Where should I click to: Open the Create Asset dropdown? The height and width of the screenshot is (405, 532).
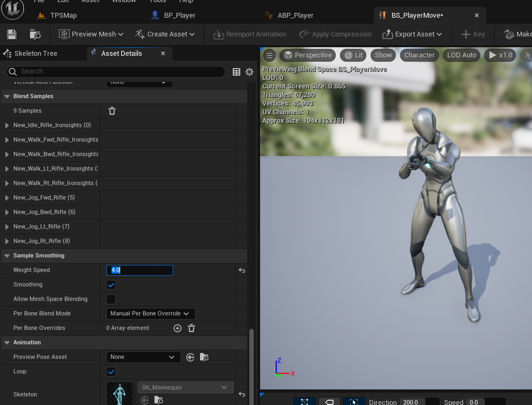165,34
